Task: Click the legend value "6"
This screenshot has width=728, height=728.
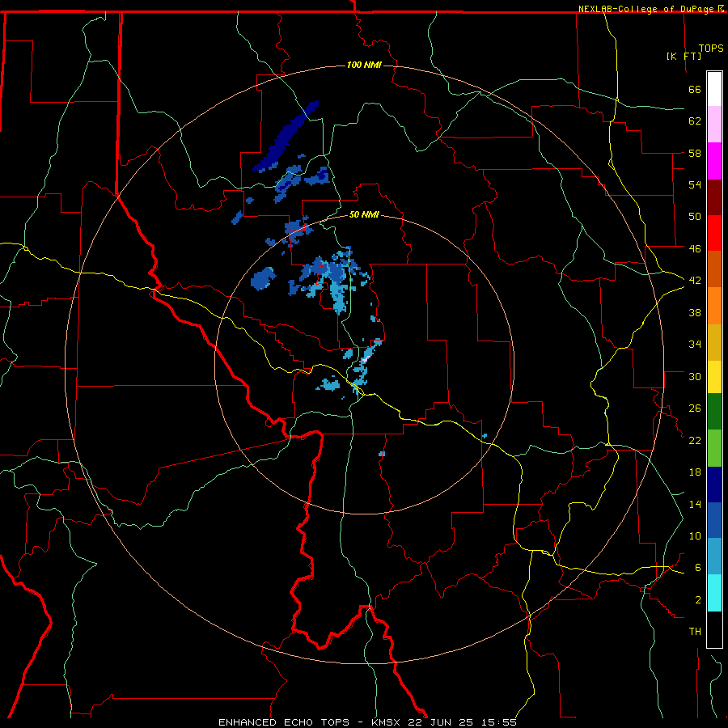Action: (x=698, y=567)
